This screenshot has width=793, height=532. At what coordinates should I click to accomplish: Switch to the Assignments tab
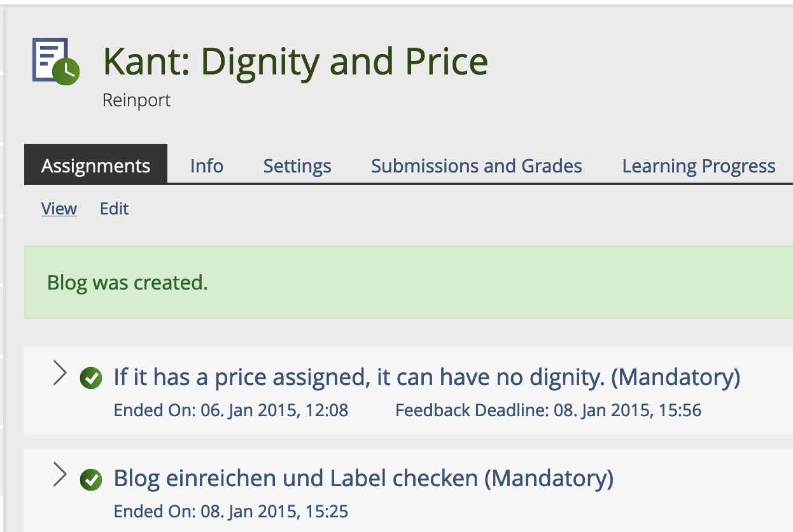click(x=95, y=166)
